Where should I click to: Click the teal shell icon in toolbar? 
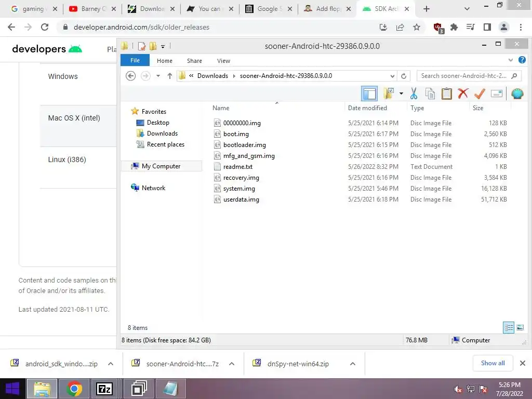pyautogui.click(x=517, y=94)
